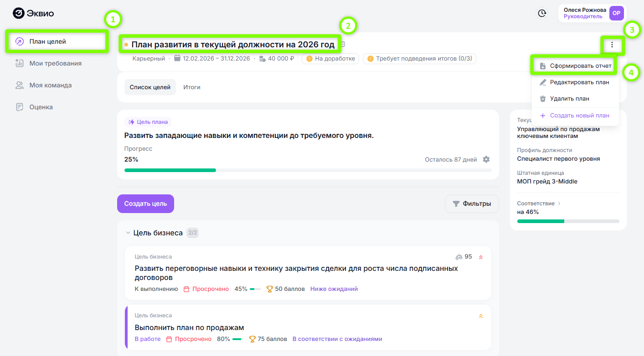The image size is (644, 356).
Task: Click the weight icon showing 95
Action: pyautogui.click(x=459, y=257)
